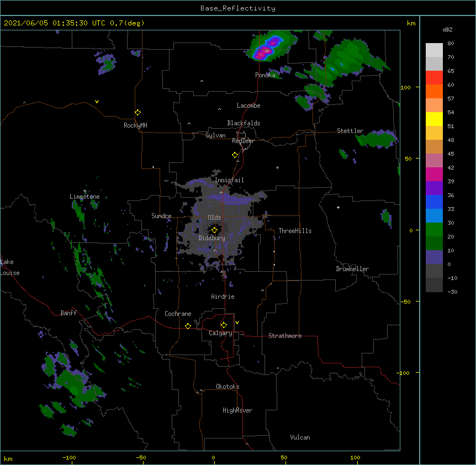
Task: Select the Drumheller label
Action: point(352,269)
